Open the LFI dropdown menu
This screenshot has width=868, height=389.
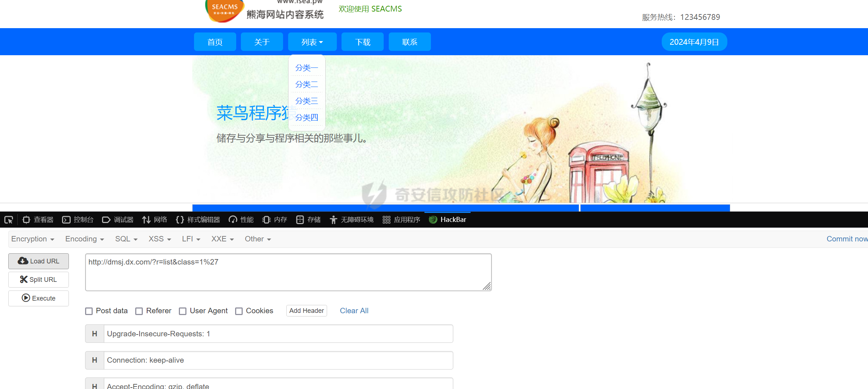(191, 239)
